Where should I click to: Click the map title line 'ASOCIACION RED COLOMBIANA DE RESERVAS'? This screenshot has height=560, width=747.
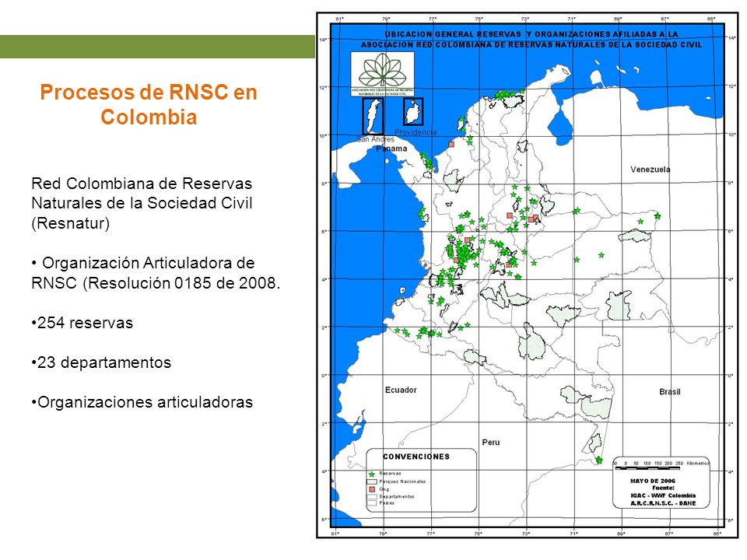[x=531, y=45]
